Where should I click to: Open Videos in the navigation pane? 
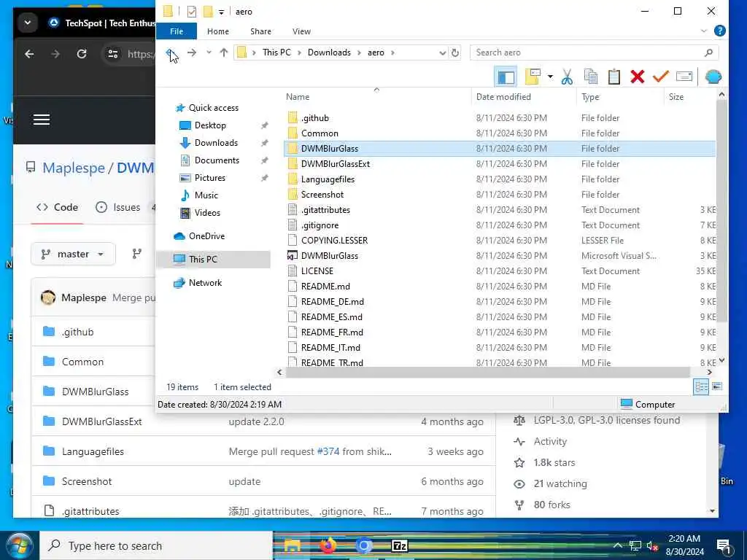click(207, 213)
